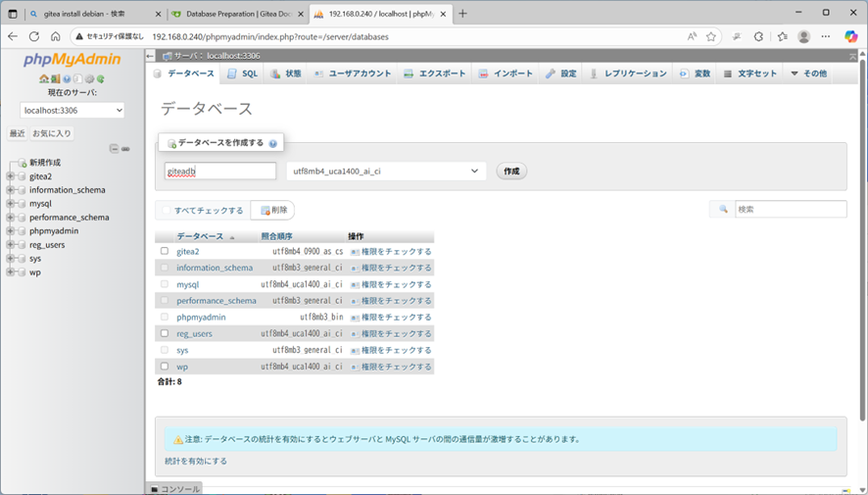Click 最近 button in sidebar
Image resolution: width=868 pixels, height=495 pixels.
coord(18,133)
